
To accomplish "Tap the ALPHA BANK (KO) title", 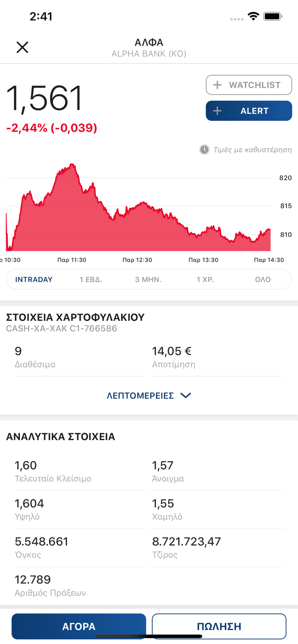I will (x=149, y=54).
